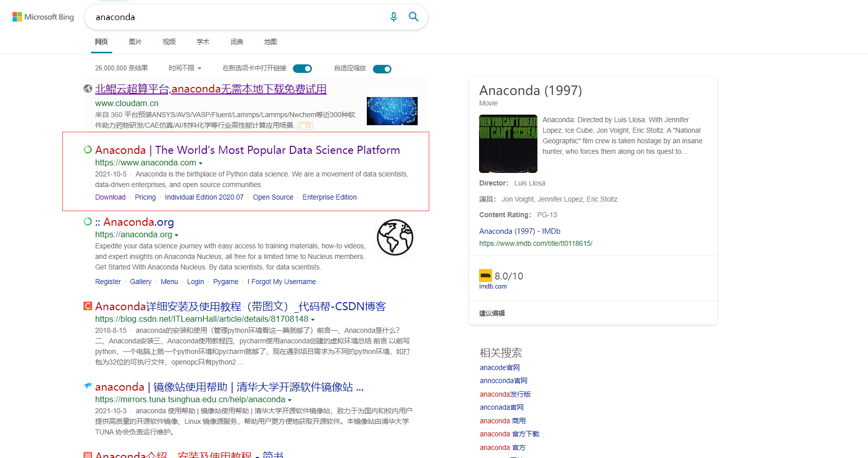Screen dimensions: 868x458
Task: Open related search anacode官网
Action: [x=500, y=368]
